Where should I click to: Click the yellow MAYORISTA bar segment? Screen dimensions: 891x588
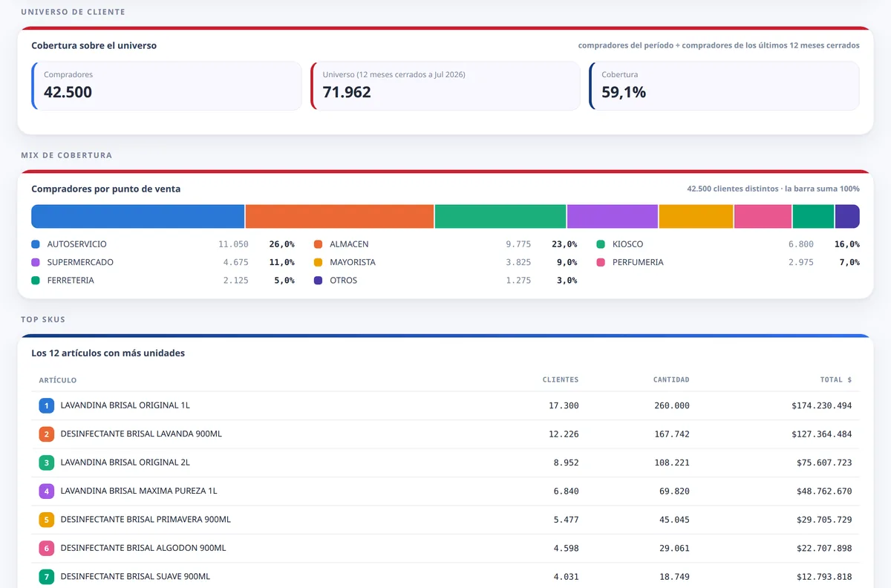[x=696, y=216]
